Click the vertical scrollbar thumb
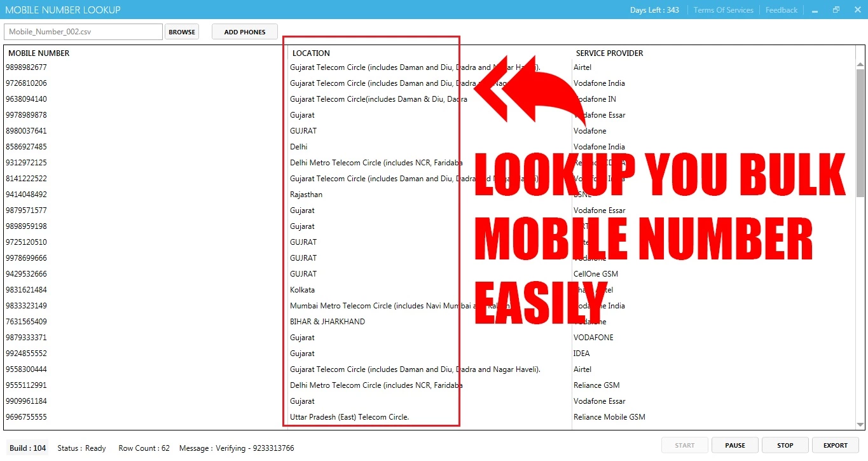The width and height of the screenshot is (868, 461). (860, 134)
